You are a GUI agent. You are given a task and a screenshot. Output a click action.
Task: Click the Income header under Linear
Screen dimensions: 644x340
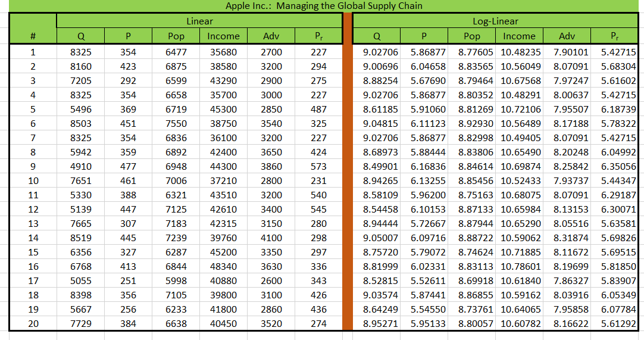click(223, 36)
